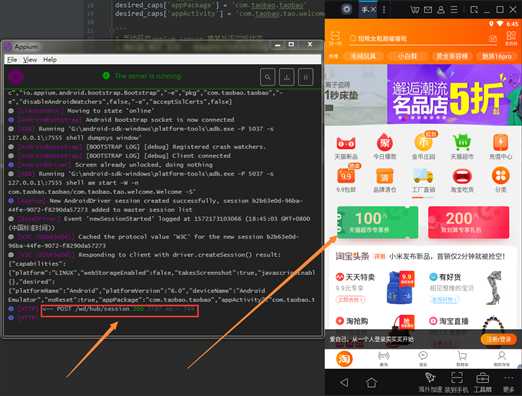Tap the blue vest product thumbnail

400,287
